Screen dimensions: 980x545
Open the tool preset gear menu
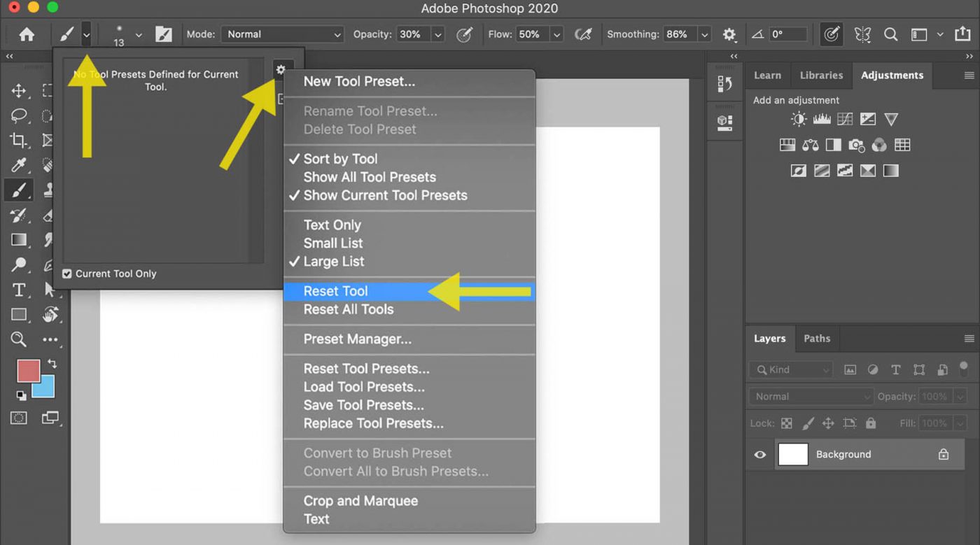(281, 69)
